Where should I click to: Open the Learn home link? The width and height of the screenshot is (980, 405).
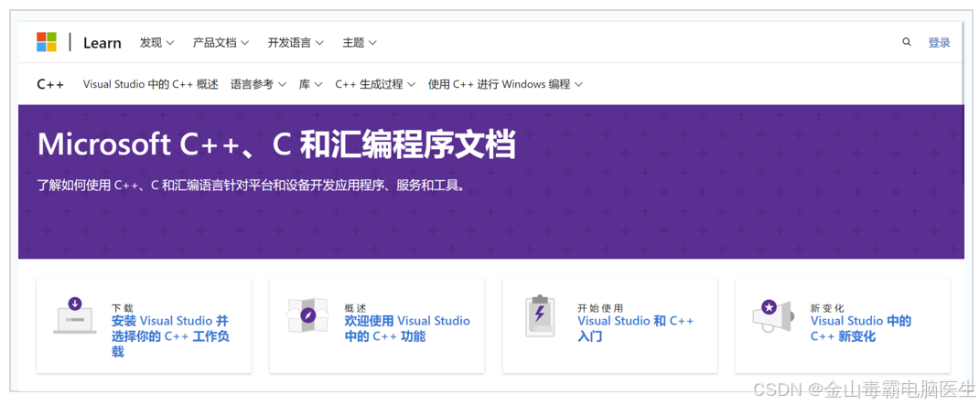102,42
